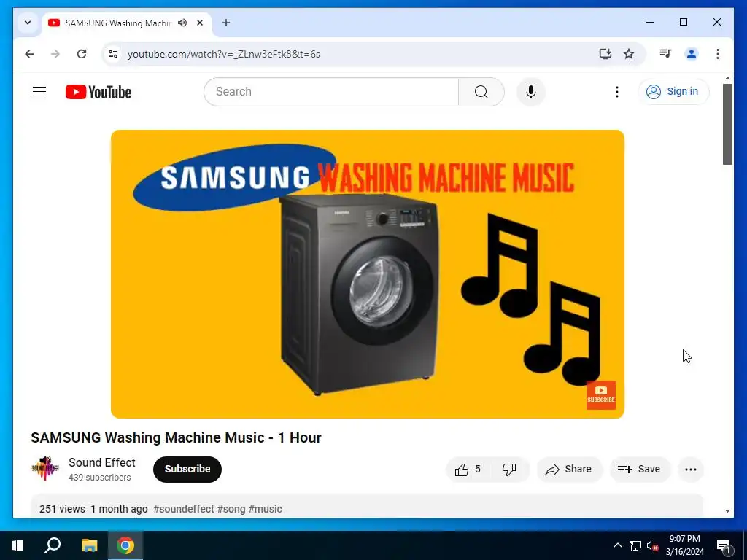Open the notification center icon

point(724,545)
